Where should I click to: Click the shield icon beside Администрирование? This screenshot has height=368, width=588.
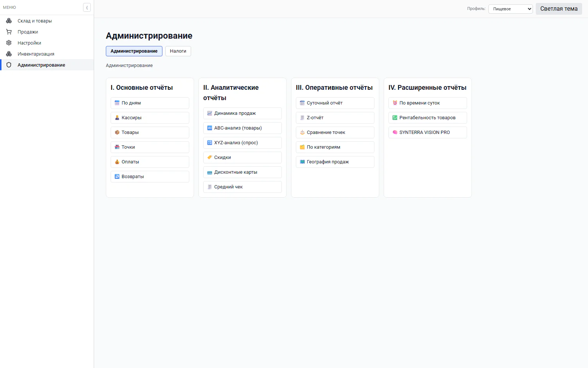(9, 65)
